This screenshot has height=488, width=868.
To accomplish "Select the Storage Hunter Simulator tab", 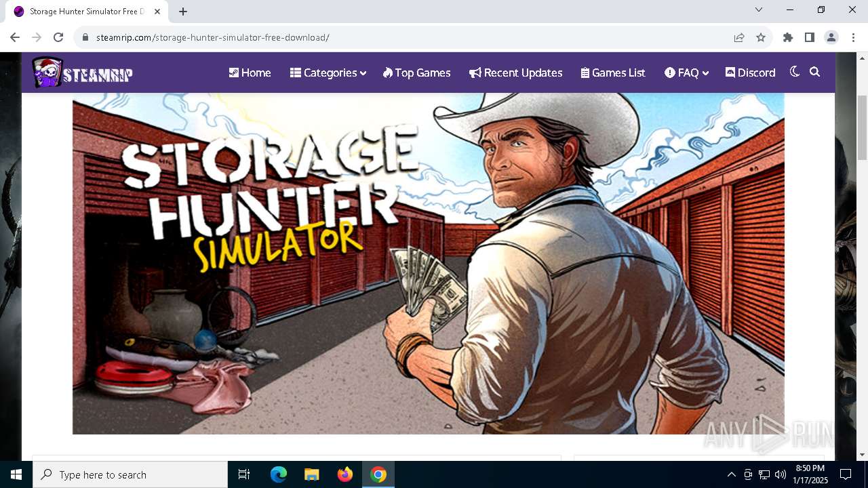I will click(x=87, y=12).
